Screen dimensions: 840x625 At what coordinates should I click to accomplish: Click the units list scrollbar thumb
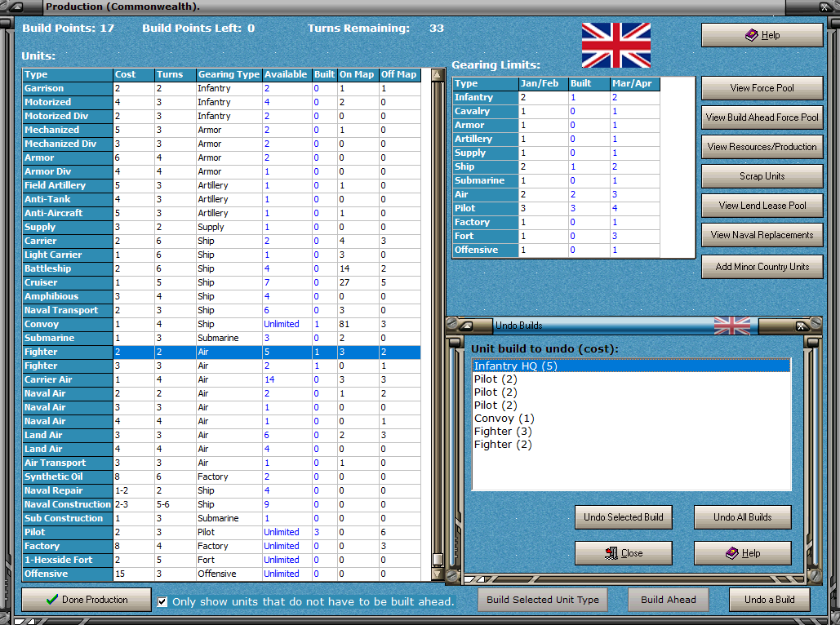pos(438,560)
